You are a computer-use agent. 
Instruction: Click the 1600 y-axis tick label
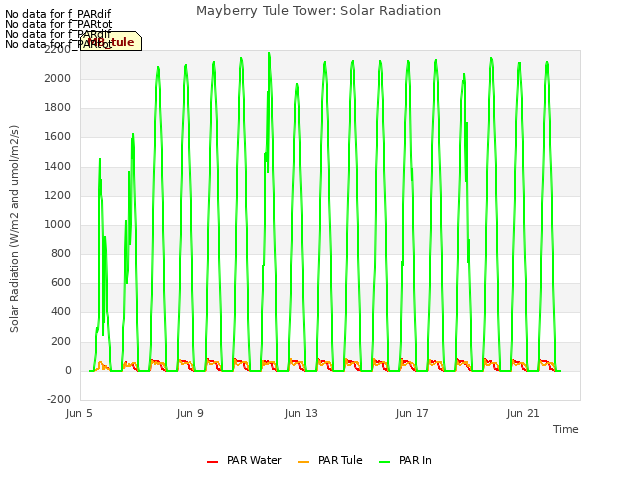click(58, 137)
